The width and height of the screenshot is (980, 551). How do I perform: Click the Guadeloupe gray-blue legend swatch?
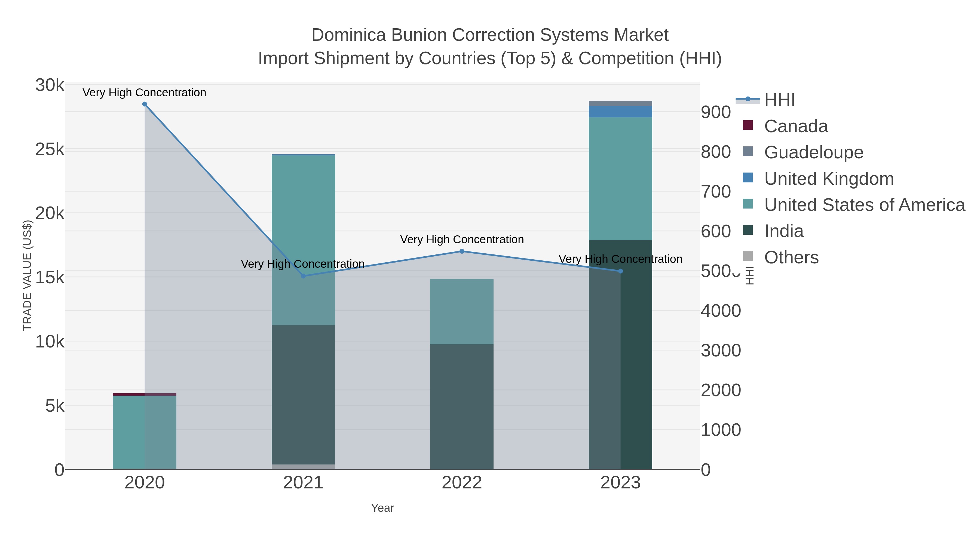pos(748,151)
